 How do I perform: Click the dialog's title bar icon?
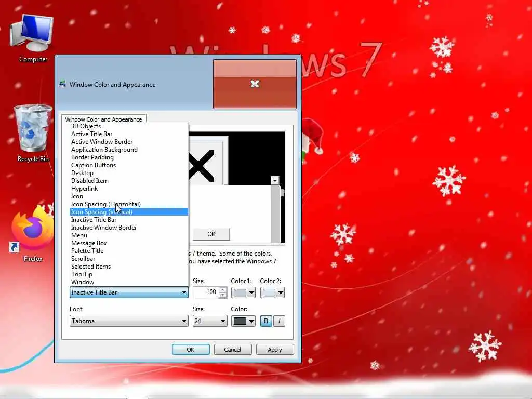pos(62,84)
